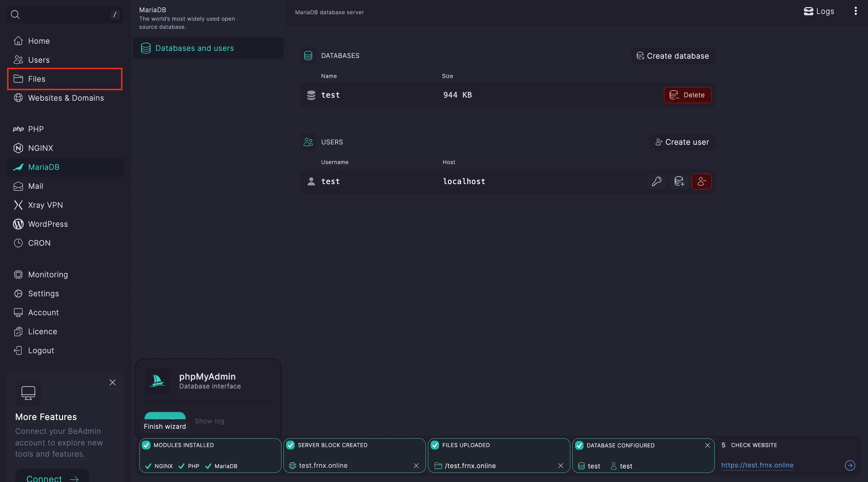The image size is (868, 482).
Task: Open Users in the sidebar
Action: click(x=65, y=60)
